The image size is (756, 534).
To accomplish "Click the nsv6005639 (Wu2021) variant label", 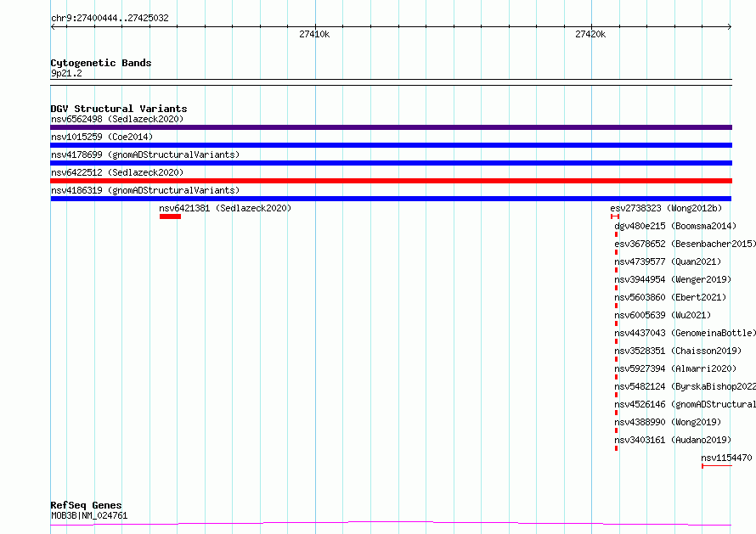I will [663, 315].
